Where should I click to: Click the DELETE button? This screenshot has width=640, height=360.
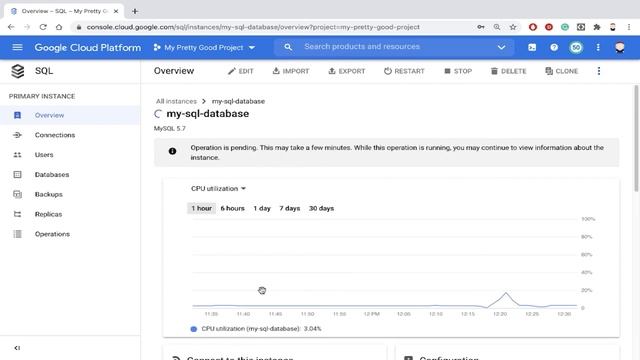click(509, 71)
